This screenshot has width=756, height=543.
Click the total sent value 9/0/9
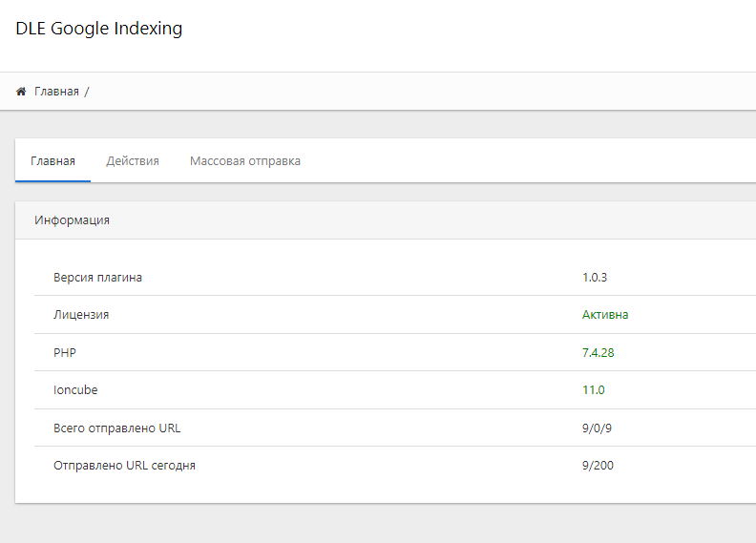coord(597,428)
